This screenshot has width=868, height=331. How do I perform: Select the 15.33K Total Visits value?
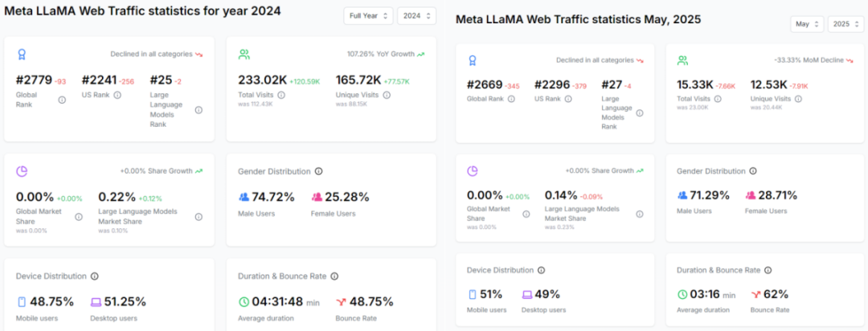(694, 85)
